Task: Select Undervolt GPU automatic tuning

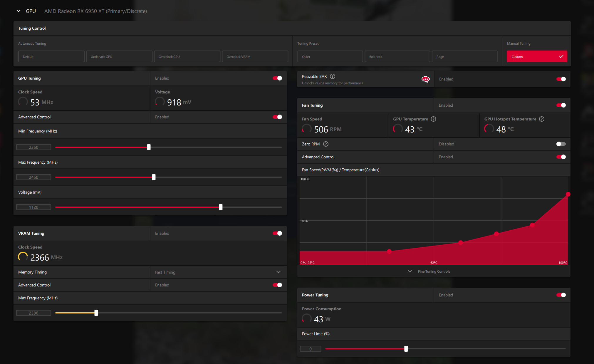Action: coord(119,56)
